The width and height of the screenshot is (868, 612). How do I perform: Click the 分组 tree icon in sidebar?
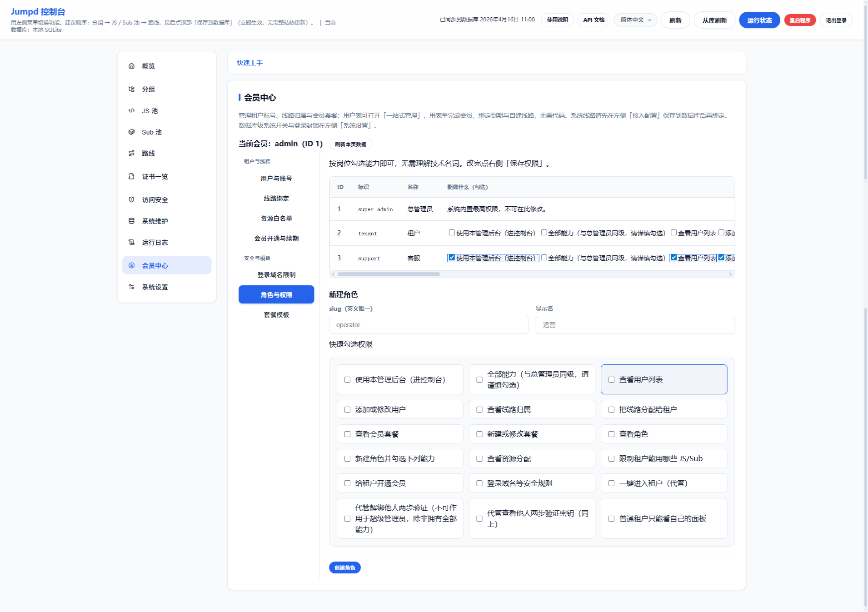click(131, 89)
